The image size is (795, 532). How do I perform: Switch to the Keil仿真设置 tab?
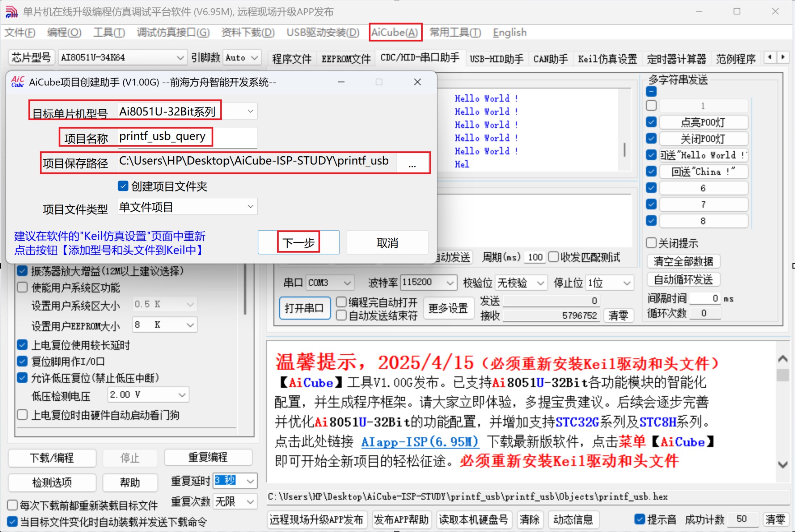(x=608, y=58)
